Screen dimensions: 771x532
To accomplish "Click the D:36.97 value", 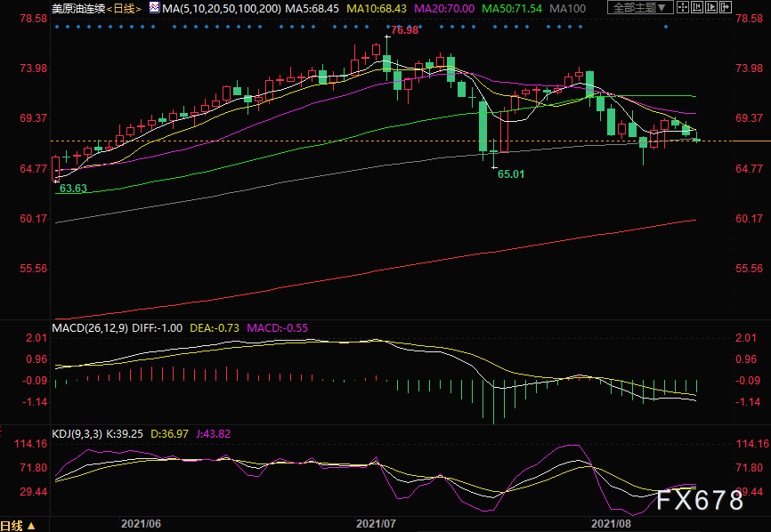I will (x=169, y=434).
